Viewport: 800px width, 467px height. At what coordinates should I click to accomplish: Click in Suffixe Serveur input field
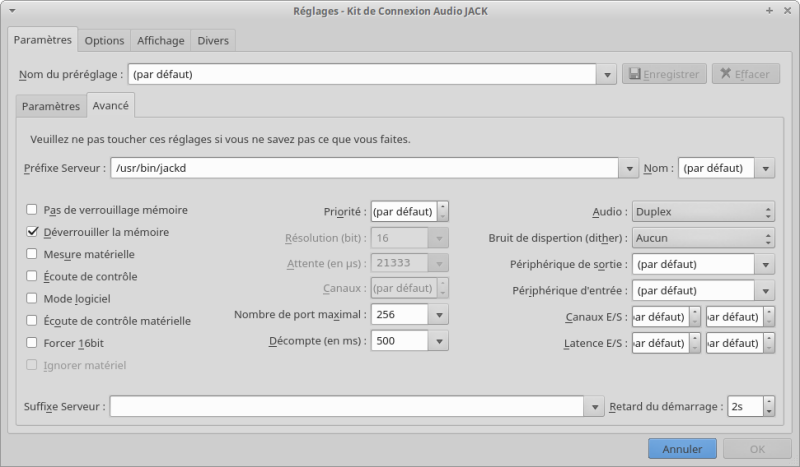tap(347, 407)
